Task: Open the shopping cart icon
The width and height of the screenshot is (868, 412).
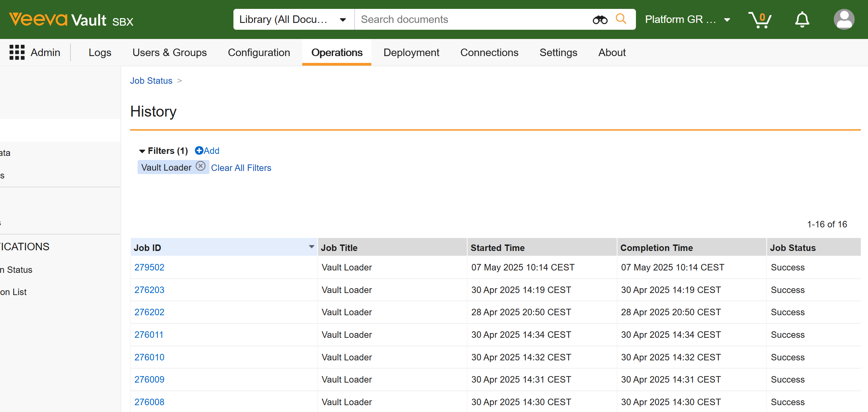Action: point(759,20)
